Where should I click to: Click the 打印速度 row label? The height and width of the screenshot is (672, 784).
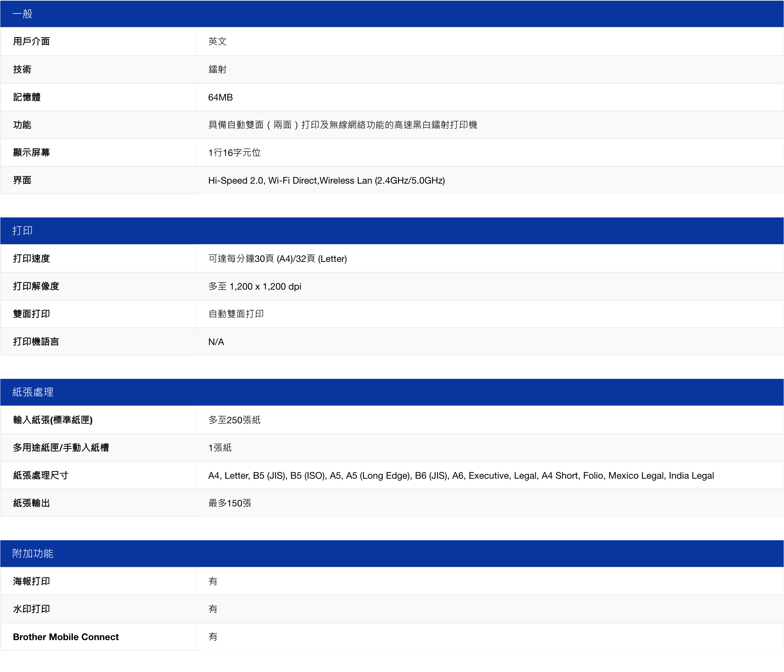[31, 259]
